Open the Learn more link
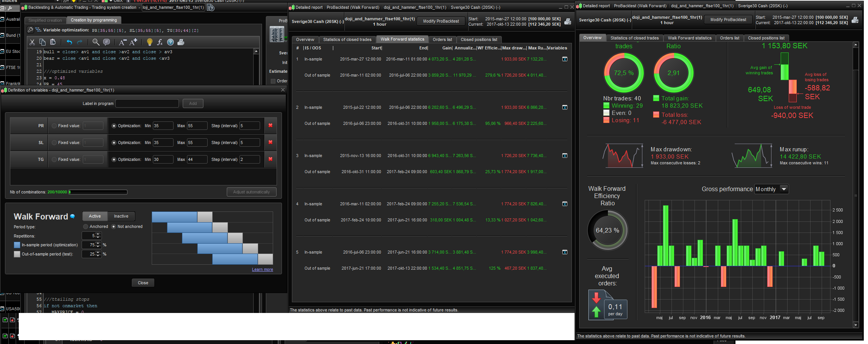868x344 pixels. (262, 270)
